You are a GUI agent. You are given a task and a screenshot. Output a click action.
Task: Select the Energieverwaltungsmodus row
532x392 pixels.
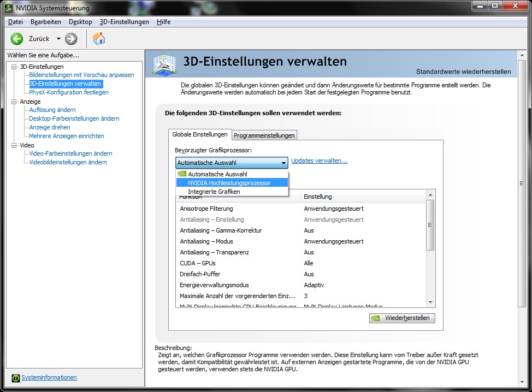click(301, 285)
